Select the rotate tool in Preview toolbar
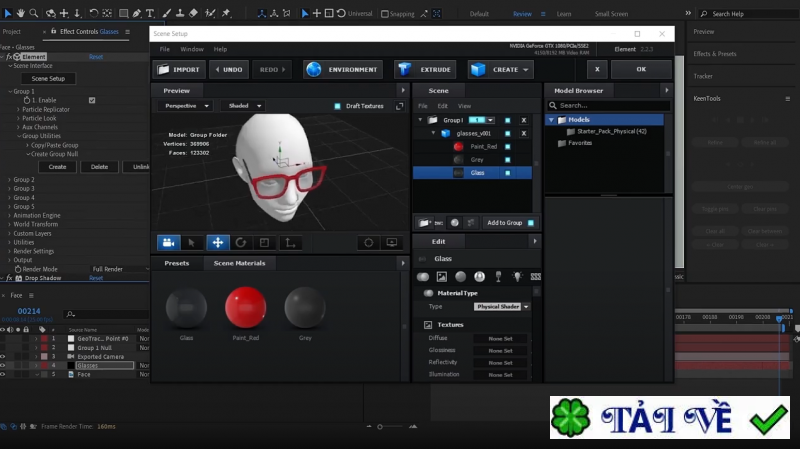The width and height of the screenshot is (800, 449). tap(241, 242)
